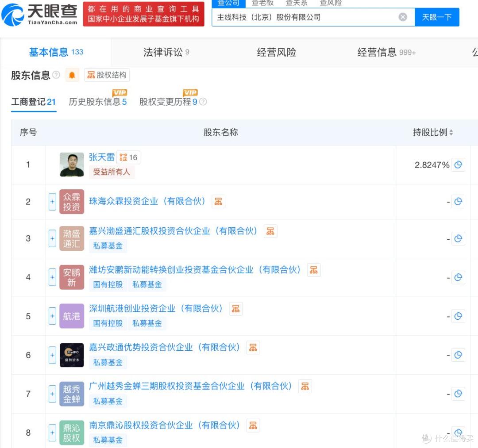Click the 受益所有人 tag

point(111,172)
